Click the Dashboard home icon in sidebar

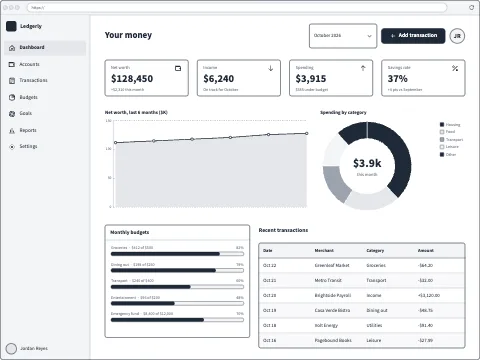(12, 48)
